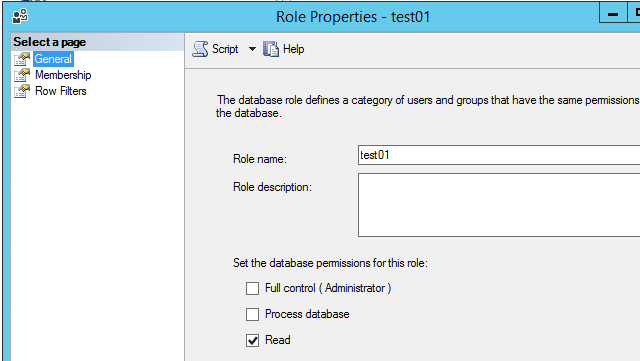Screen dimensions: 640x361
Task: Click the database role description paragraph
Action: click(x=427, y=107)
